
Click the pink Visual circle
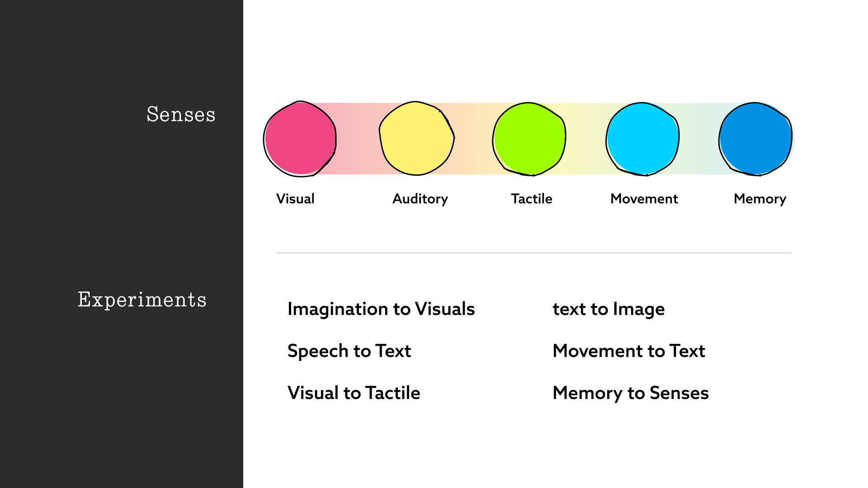pyautogui.click(x=300, y=139)
